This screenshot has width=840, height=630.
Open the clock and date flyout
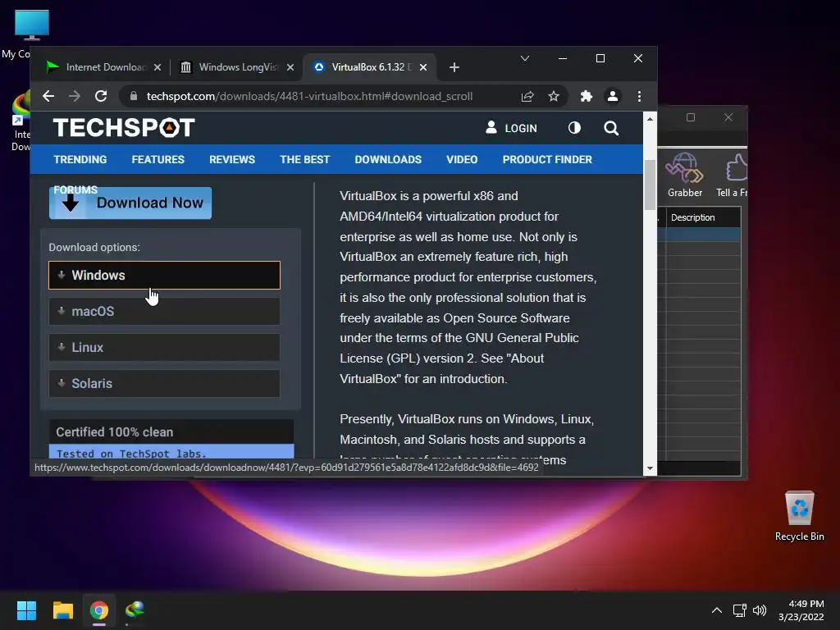pos(801,610)
